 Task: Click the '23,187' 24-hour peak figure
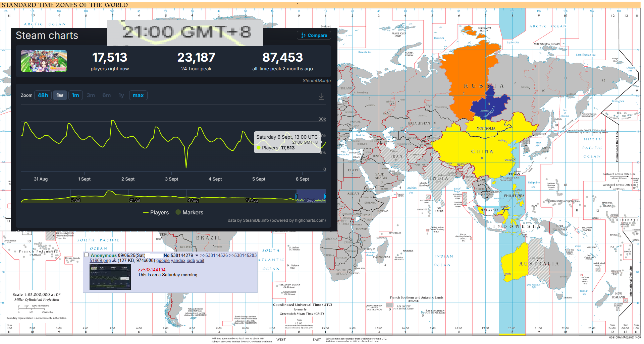(x=196, y=58)
